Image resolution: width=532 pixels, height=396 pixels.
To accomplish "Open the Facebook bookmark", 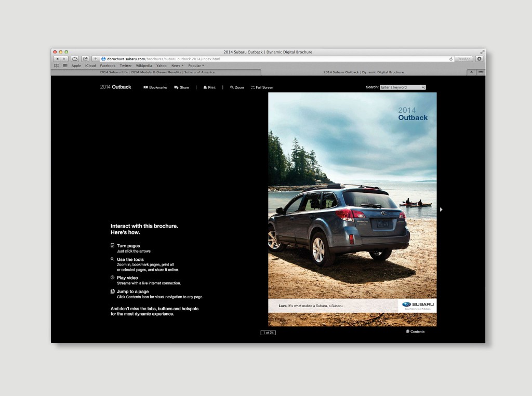I will [x=108, y=66].
